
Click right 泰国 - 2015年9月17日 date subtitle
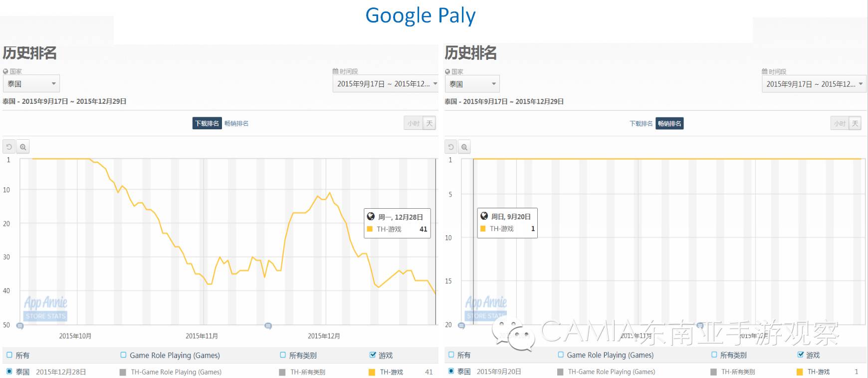[504, 101]
